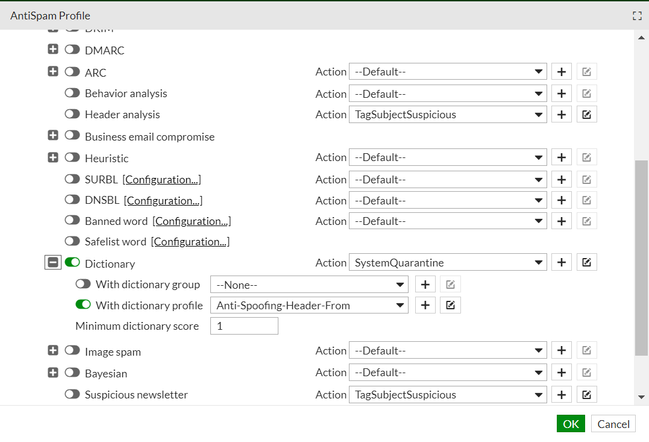Maximize the AntiSpam Profile dialog

637,16
